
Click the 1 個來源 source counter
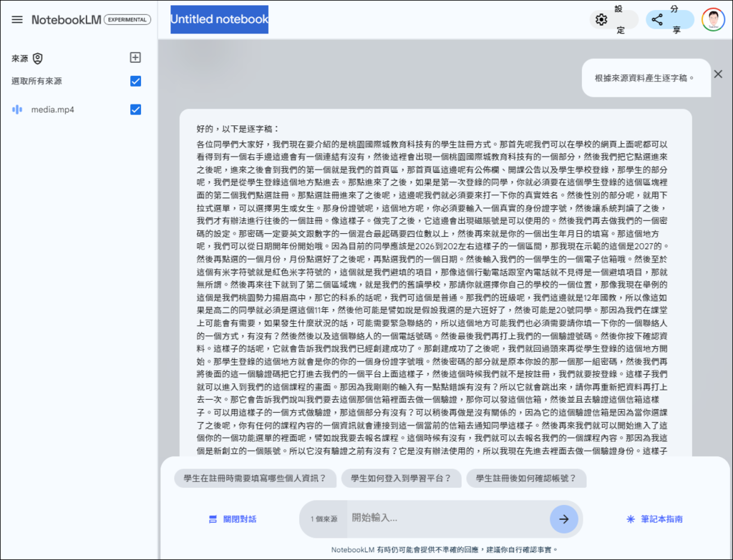(324, 519)
